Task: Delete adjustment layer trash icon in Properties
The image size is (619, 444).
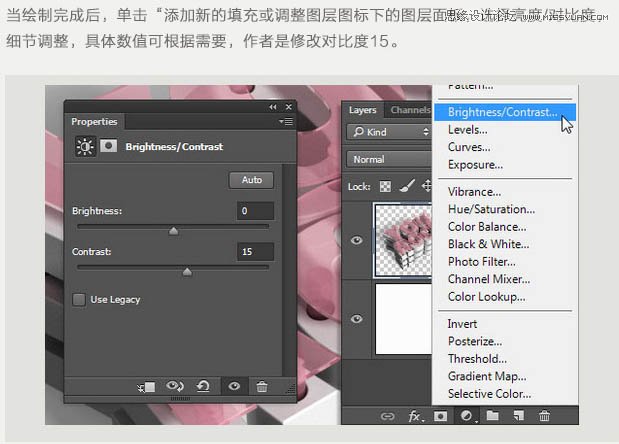Action: pos(262,386)
